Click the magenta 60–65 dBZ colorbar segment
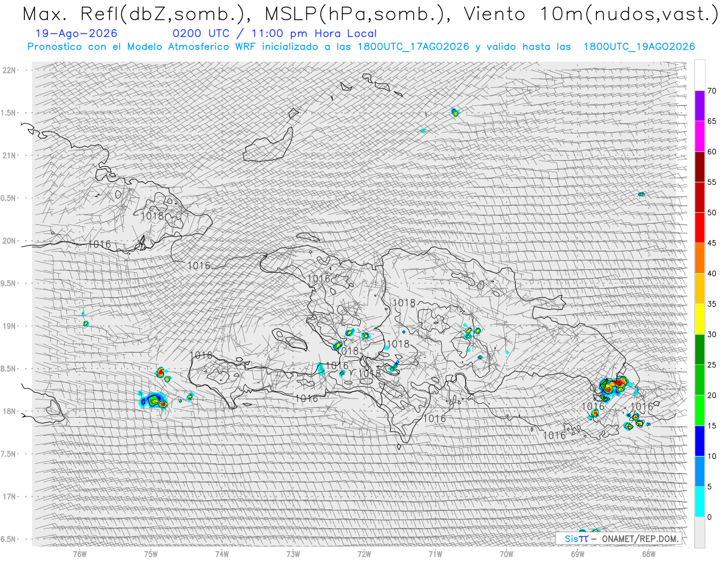The width and height of the screenshot is (728, 562). [x=699, y=136]
